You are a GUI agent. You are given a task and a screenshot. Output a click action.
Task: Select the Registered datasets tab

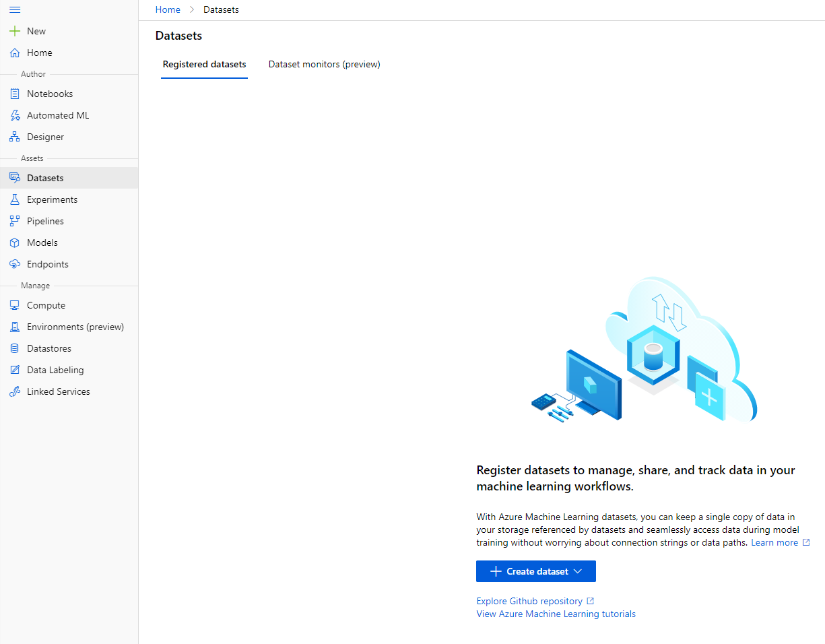click(204, 65)
